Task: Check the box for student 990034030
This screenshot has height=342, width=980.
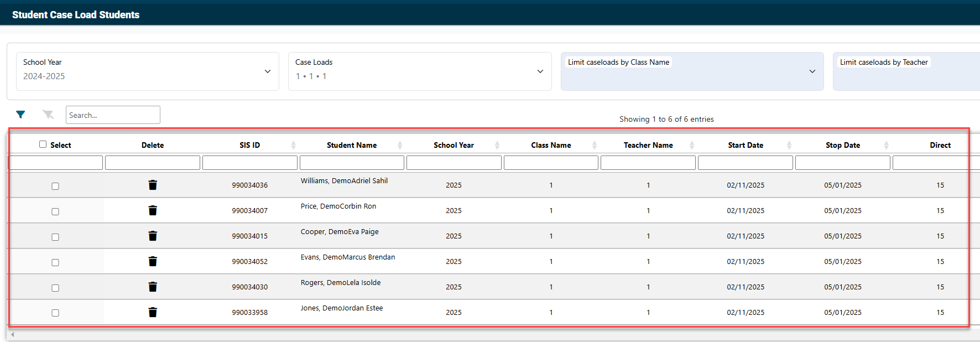Action: click(55, 288)
